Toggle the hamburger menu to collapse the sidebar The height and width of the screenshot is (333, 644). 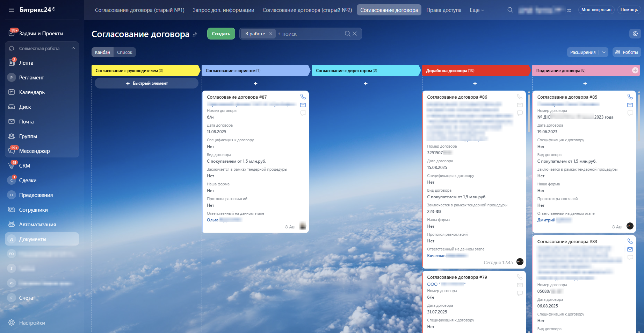[12, 10]
